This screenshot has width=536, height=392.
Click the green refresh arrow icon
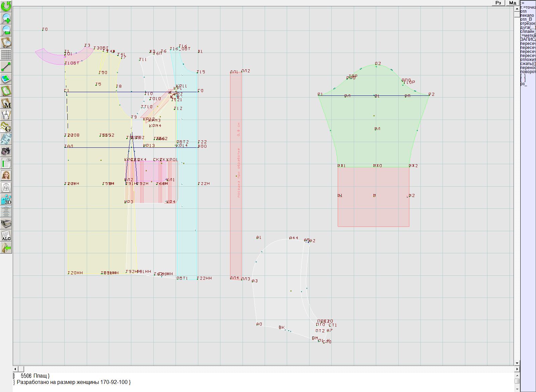(6, 6)
